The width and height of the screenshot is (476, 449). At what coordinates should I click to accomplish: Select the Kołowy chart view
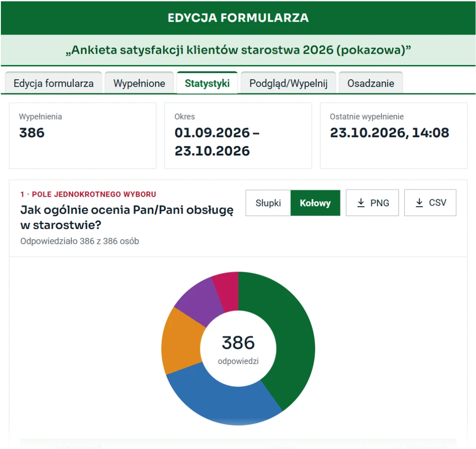pos(315,203)
